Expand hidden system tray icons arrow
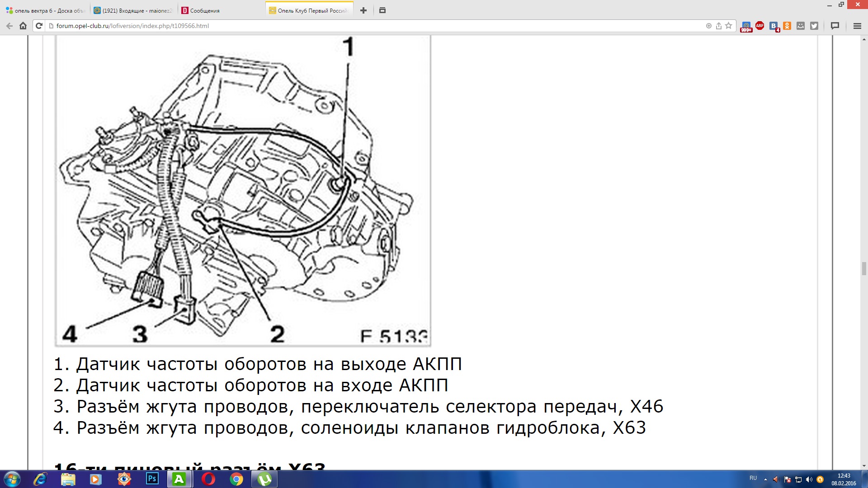The height and width of the screenshot is (488, 868). tap(765, 479)
